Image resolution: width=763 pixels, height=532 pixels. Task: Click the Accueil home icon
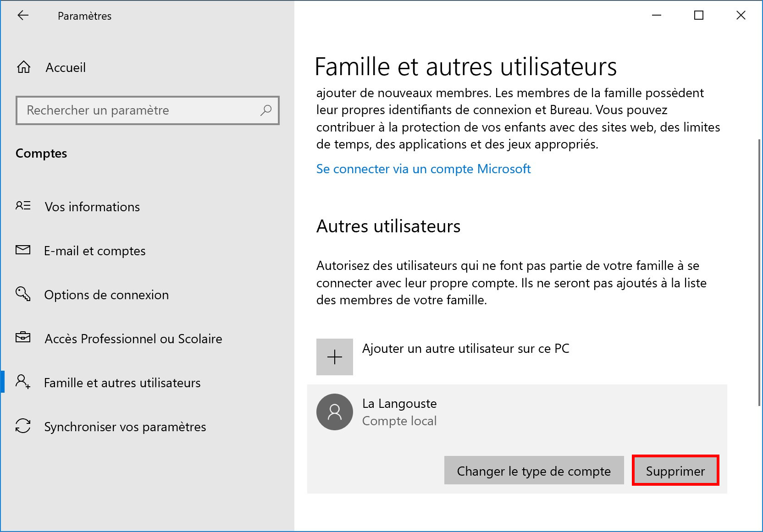click(24, 67)
